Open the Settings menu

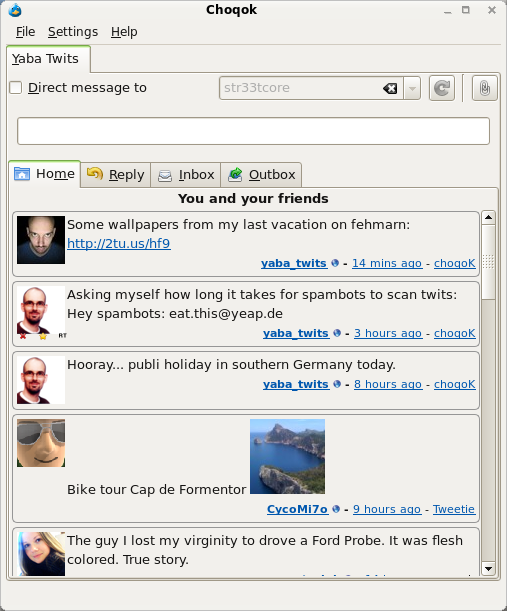pyautogui.click(x=73, y=32)
